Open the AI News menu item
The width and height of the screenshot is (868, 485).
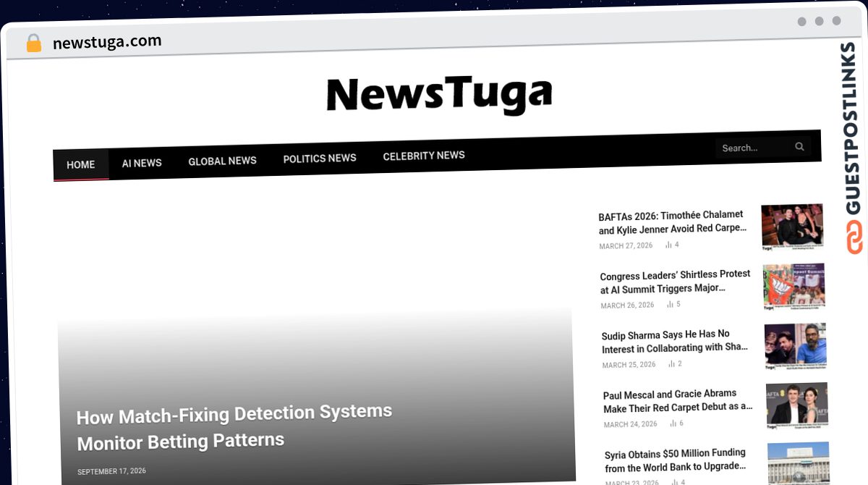pos(142,163)
